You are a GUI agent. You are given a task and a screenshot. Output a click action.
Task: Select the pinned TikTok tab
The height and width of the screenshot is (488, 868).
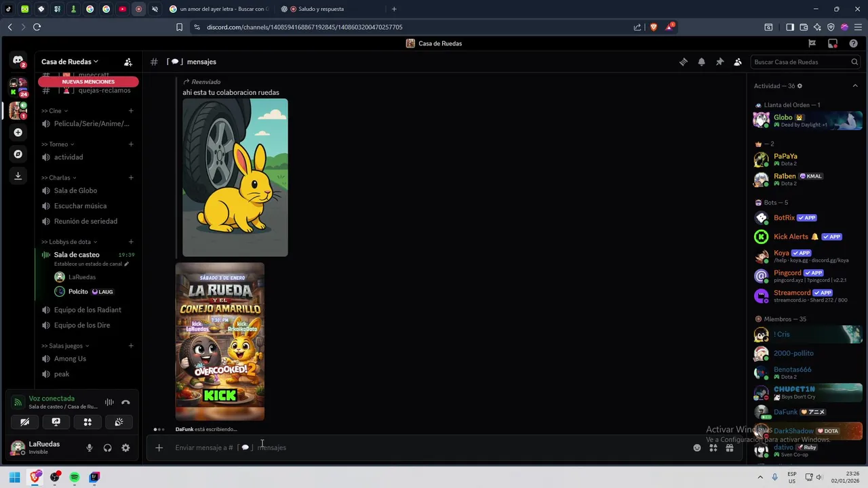[9, 9]
